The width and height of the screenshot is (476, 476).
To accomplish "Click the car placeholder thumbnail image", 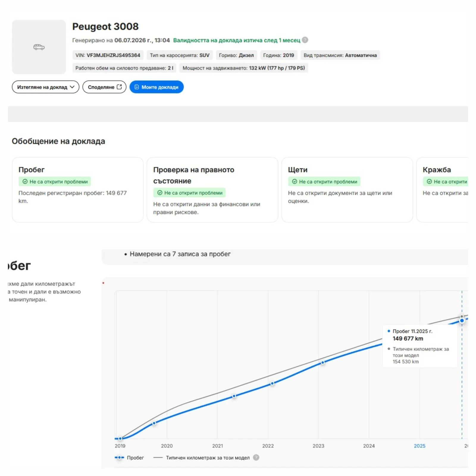I will click(x=39, y=47).
